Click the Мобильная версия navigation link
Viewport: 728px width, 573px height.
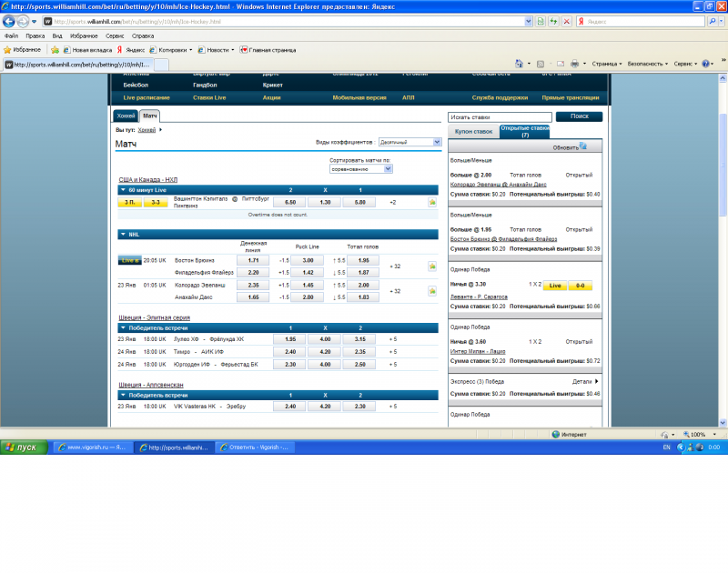(x=359, y=97)
